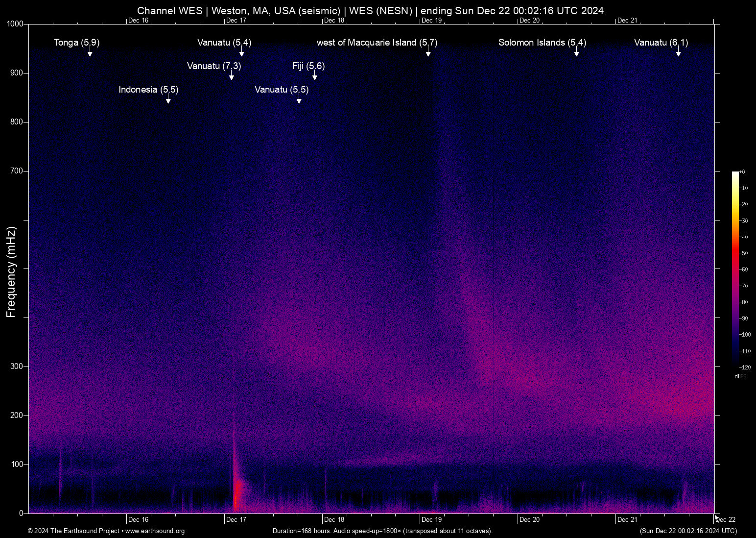756x538 pixels.
Task: Click the Dec 17 date label on bottom axis
Action: 236,519
